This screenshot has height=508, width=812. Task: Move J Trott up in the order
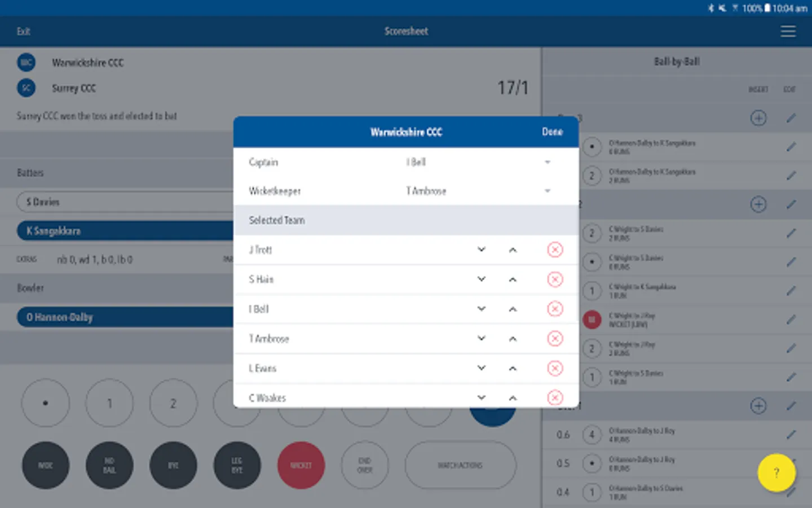point(513,249)
